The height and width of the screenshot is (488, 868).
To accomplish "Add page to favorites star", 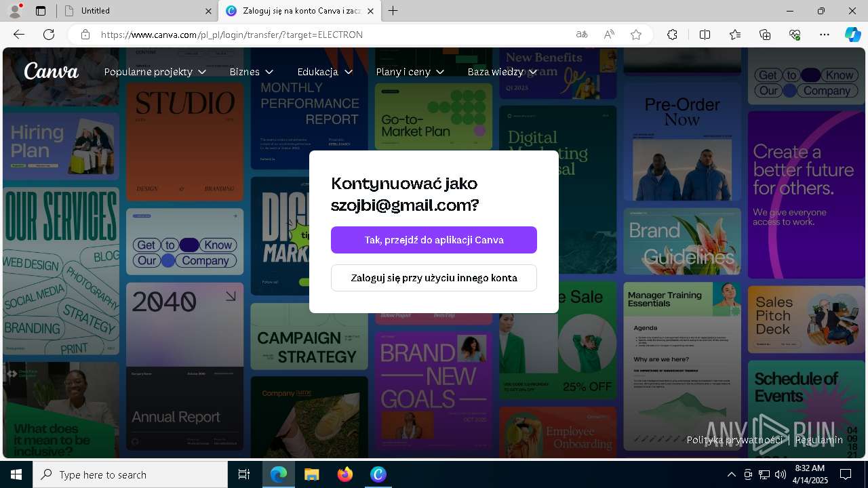I will click(636, 35).
